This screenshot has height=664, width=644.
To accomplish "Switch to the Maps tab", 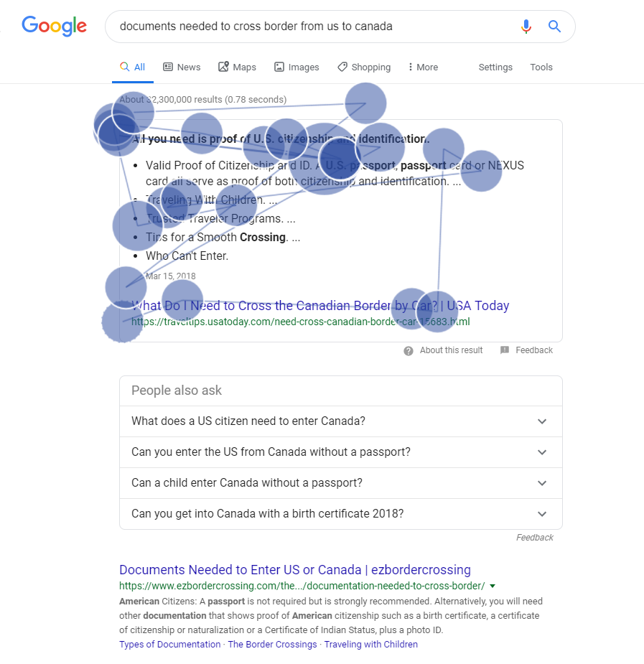I will pyautogui.click(x=237, y=67).
